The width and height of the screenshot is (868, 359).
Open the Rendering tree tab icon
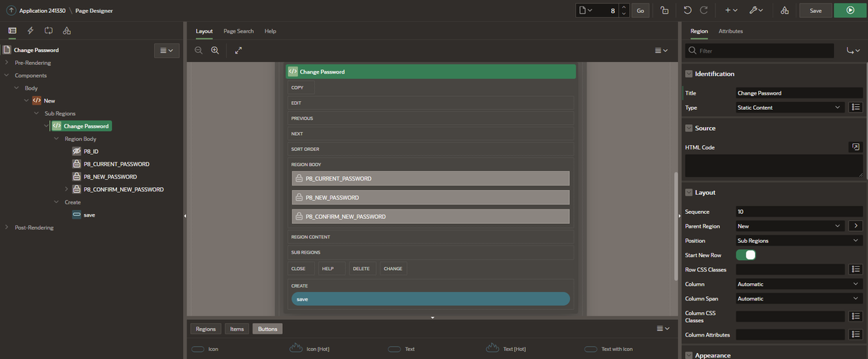click(x=12, y=30)
